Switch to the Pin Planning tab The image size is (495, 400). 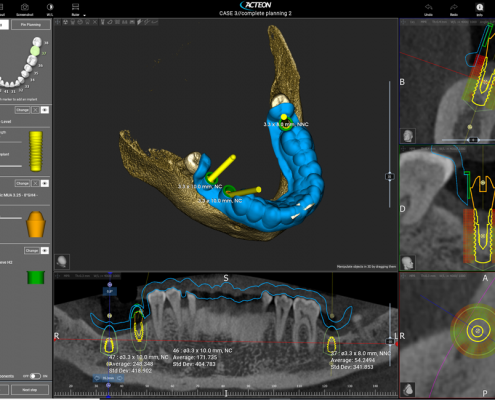31,25
